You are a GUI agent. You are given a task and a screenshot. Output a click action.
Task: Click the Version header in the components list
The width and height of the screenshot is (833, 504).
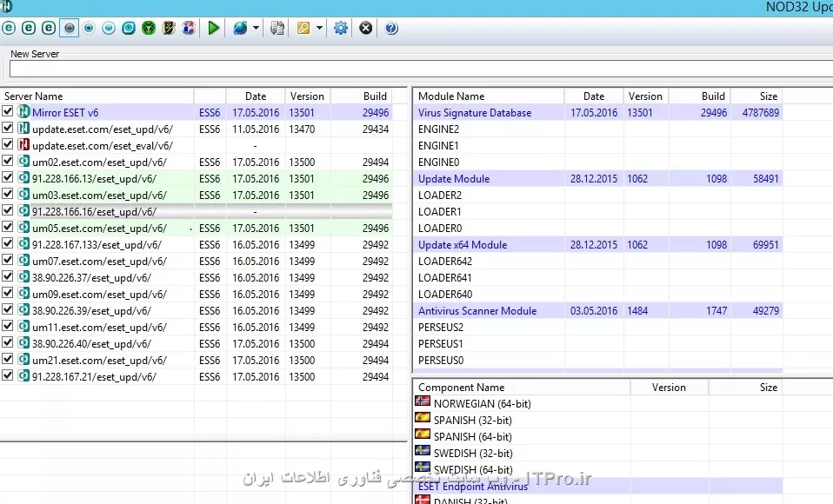click(x=669, y=388)
